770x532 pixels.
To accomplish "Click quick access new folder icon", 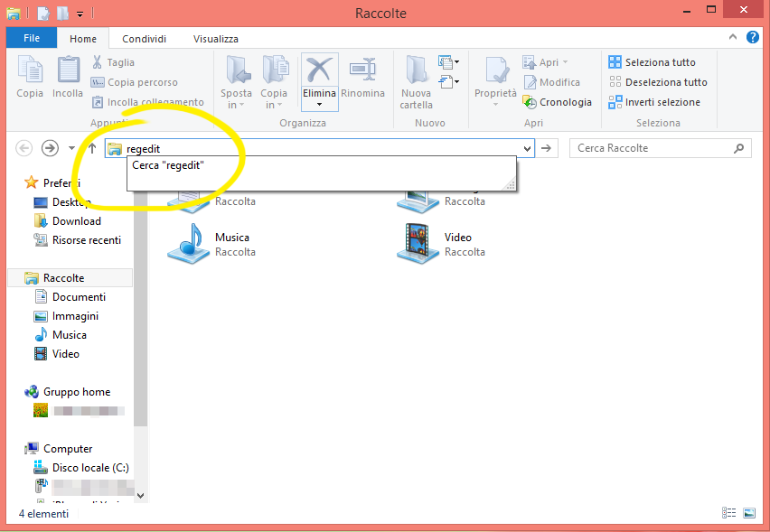I will tap(63, 14).
